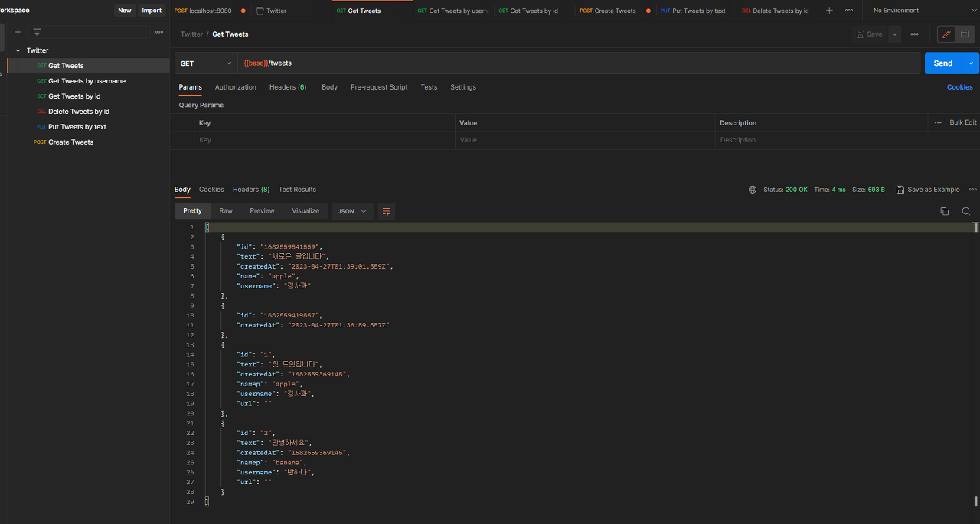Copy response body with copy icon
980x524 pixels.
point(944,211)
